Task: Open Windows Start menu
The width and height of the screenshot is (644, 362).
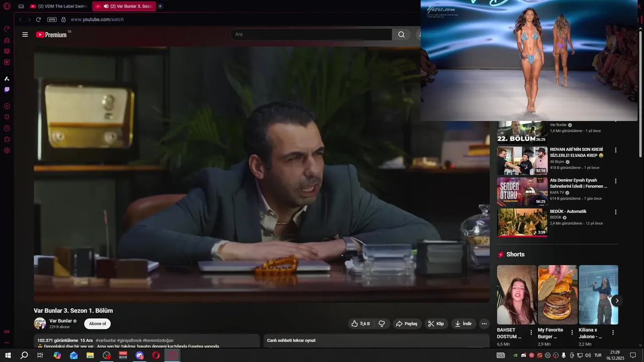Action: point(8,355)
